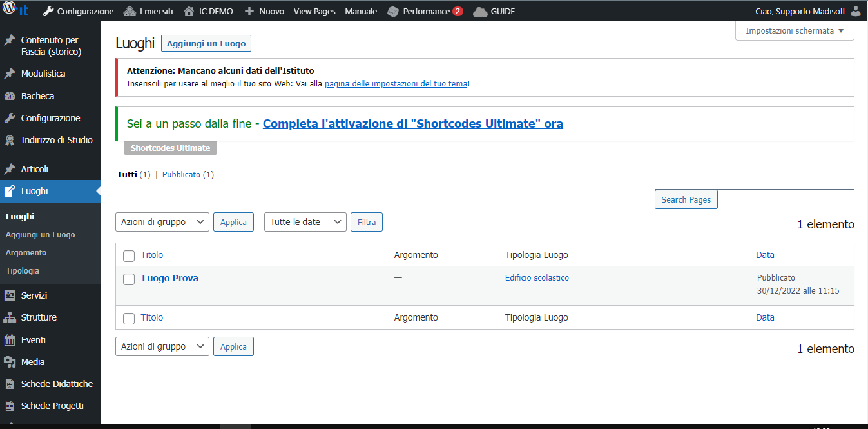
Task: Click the Bacheca dashboard gauge icon
Action: pyautogui.click(x=10, y=96)
